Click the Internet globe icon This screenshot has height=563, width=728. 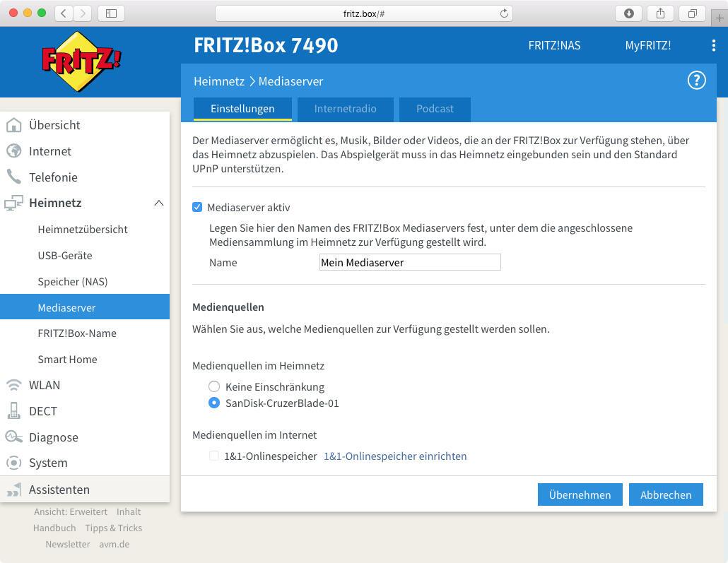click(x=14, y=151)
